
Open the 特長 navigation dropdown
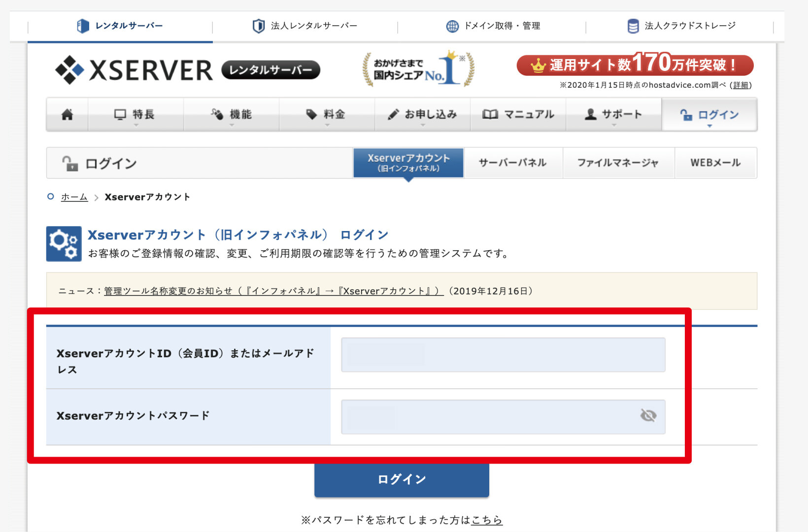click(x=135, y=115)
